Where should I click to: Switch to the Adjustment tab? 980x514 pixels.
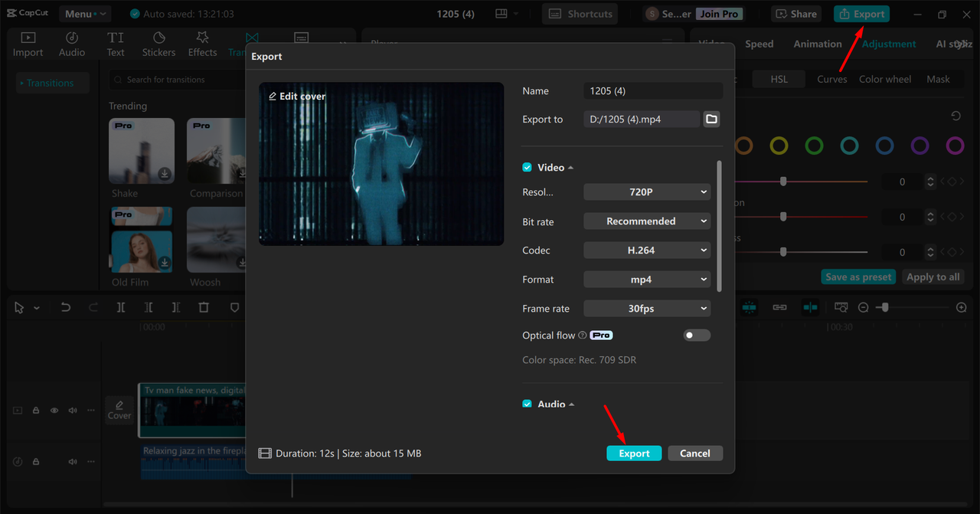pos(889,44)
